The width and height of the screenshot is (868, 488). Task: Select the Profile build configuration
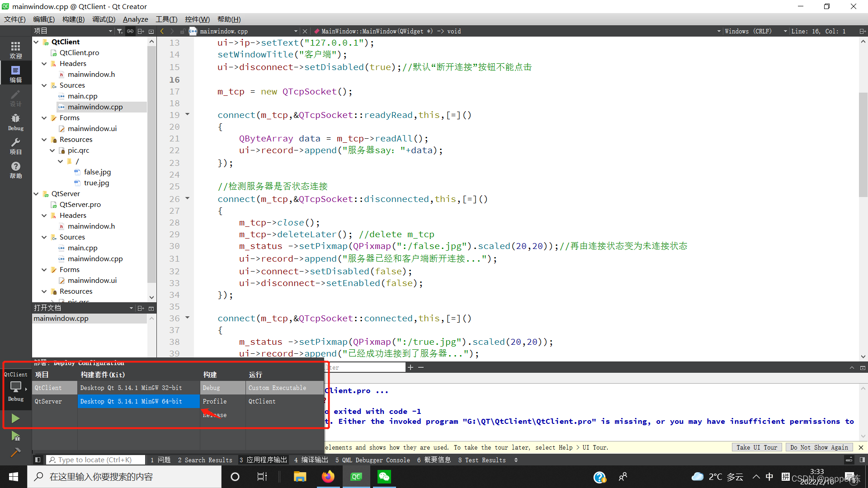tap(223, 401)
